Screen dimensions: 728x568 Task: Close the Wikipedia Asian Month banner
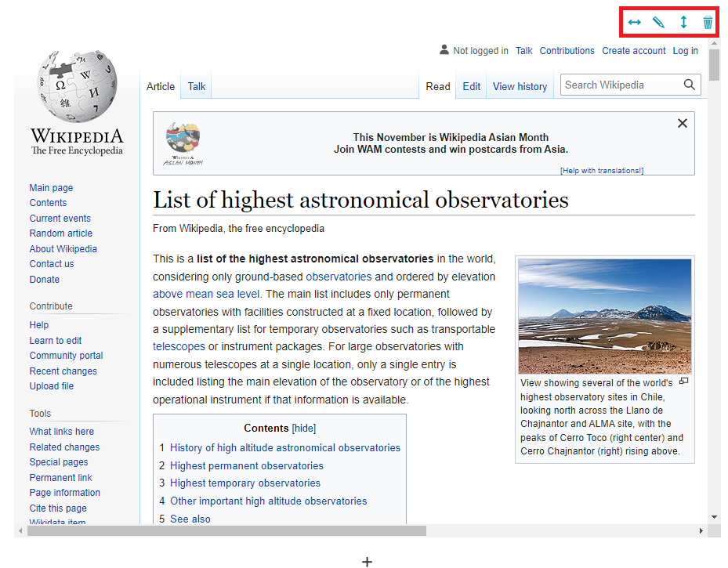click(682, 123)
